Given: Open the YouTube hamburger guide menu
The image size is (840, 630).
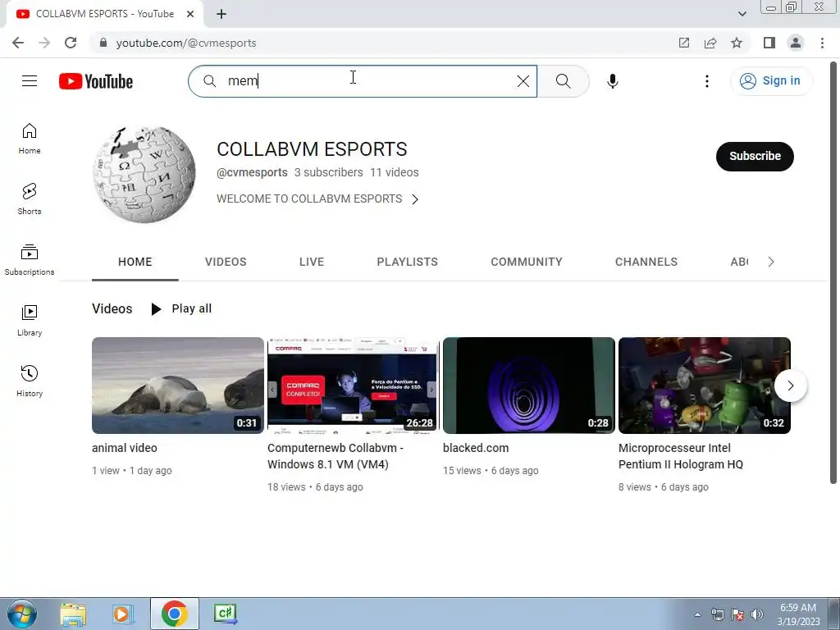Looking at the screenshot, I should tap(30, 81).
